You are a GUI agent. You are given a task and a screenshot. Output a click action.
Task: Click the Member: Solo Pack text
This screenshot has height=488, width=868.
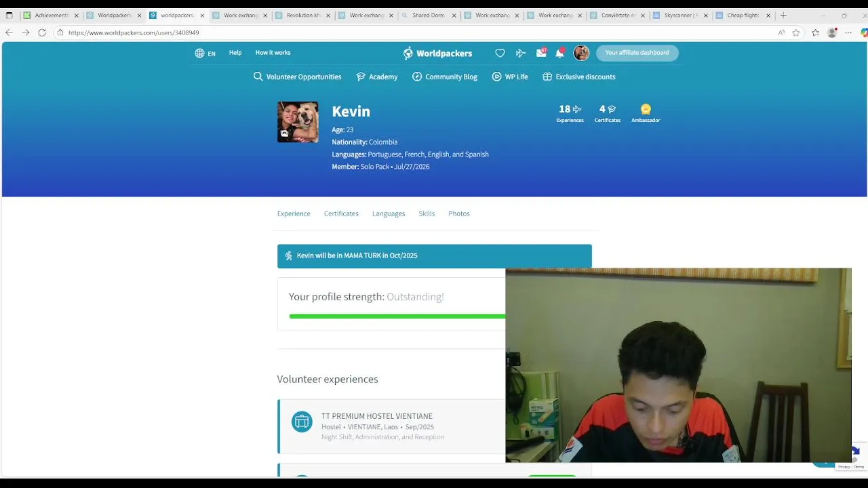coord(380,167)
